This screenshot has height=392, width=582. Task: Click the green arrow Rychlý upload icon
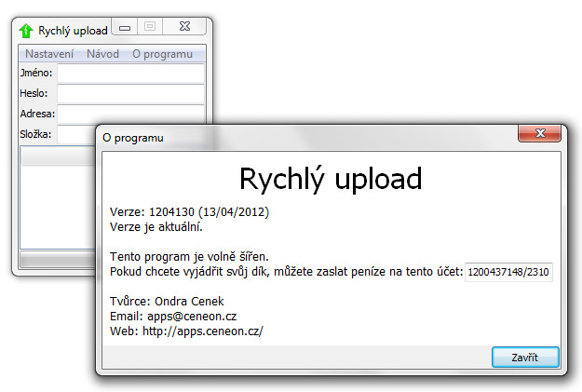click(26, 31)
